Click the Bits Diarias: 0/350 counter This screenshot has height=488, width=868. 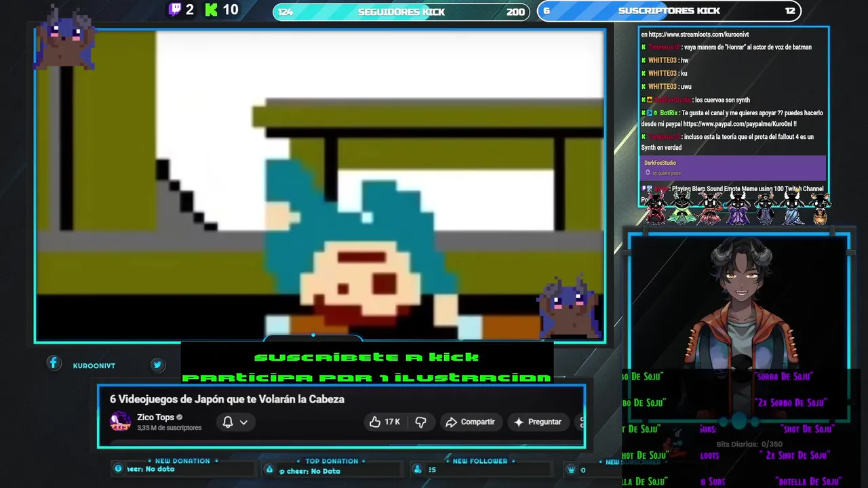749,445
